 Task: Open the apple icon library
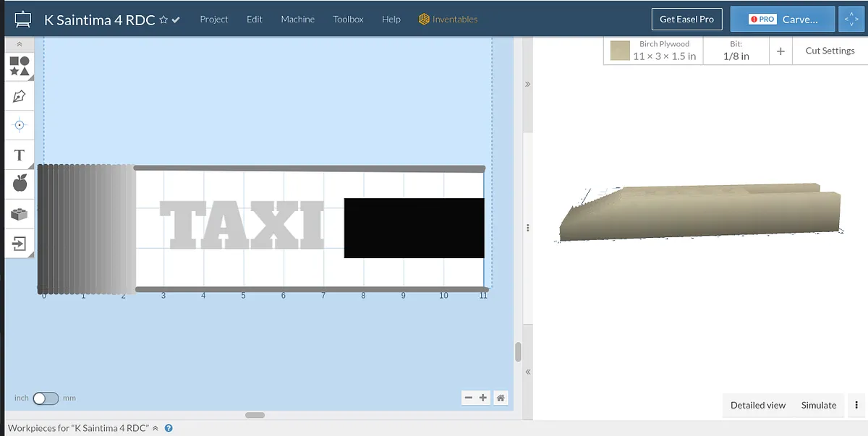(20, 184)
